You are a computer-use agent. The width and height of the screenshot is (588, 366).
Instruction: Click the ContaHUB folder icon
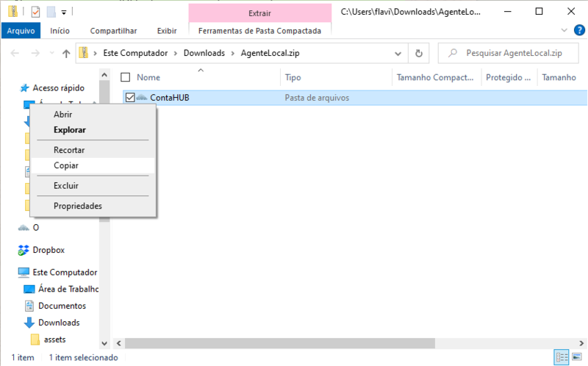tap(142, 98)
